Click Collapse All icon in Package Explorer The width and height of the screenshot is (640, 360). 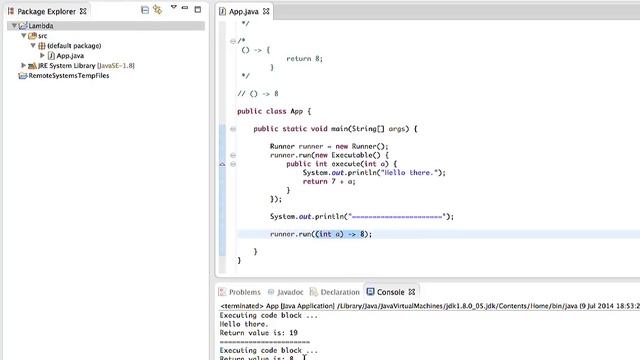[145, 10]
